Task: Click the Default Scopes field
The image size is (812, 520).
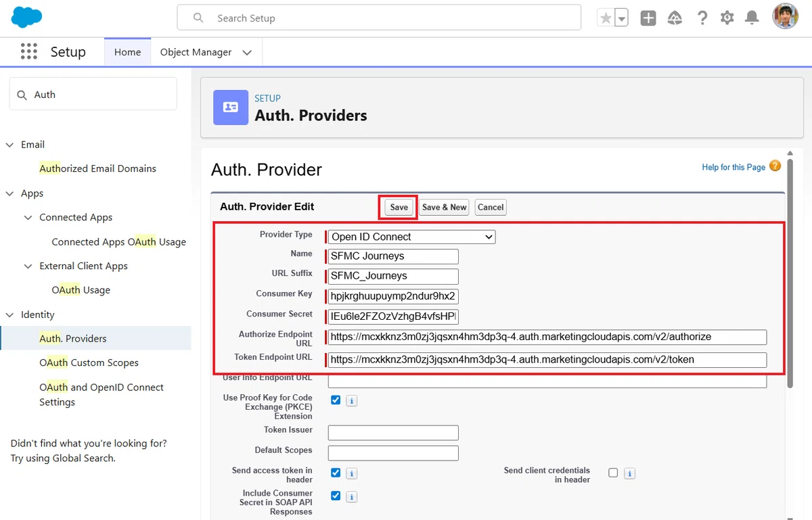Action: click(393, 453)
